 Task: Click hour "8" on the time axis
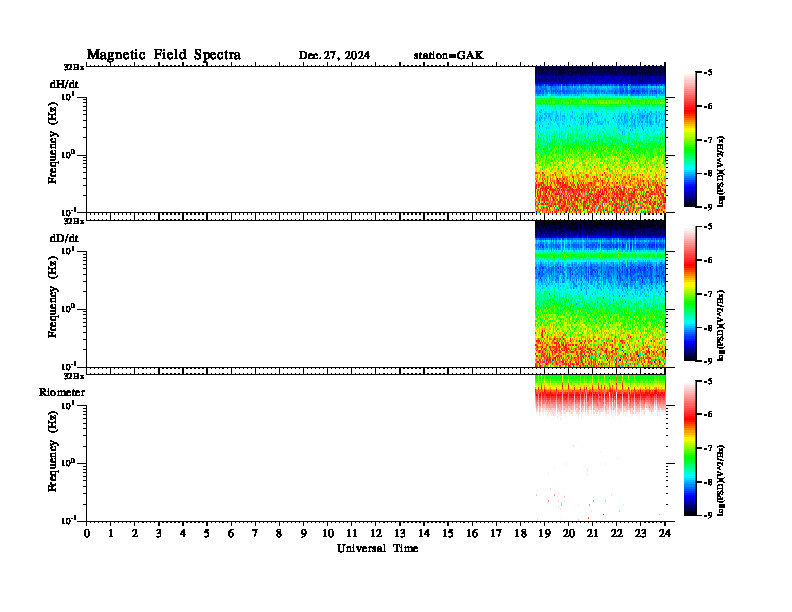(279, 533)
